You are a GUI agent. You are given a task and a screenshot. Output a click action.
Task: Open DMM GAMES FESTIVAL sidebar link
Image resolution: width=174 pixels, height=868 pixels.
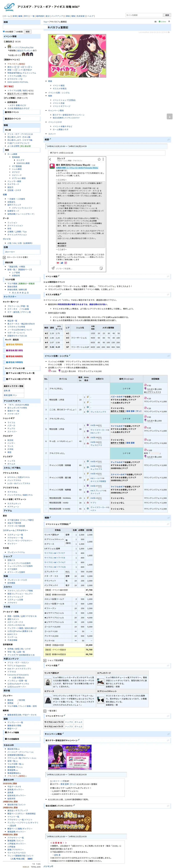pyautogui.click(x=18, y=82)
